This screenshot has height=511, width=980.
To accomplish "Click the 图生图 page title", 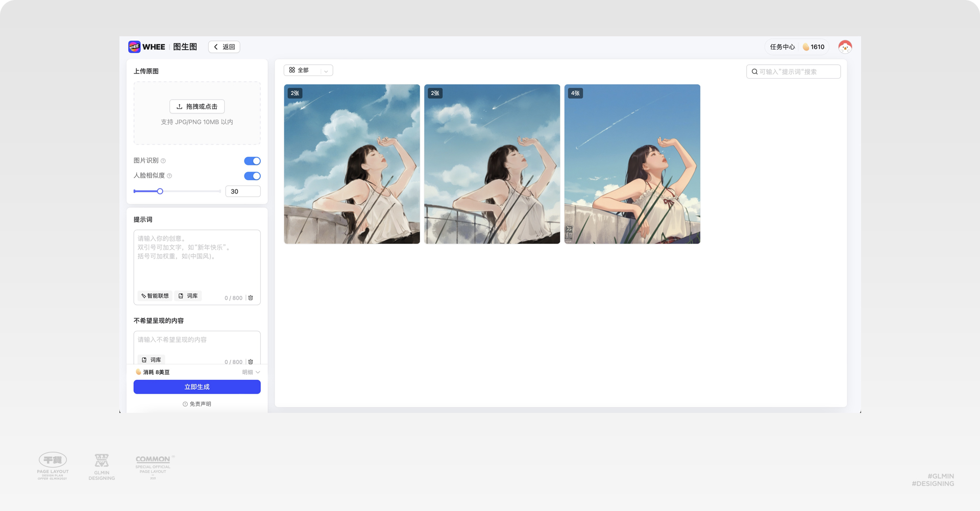I will pos(185,47).
